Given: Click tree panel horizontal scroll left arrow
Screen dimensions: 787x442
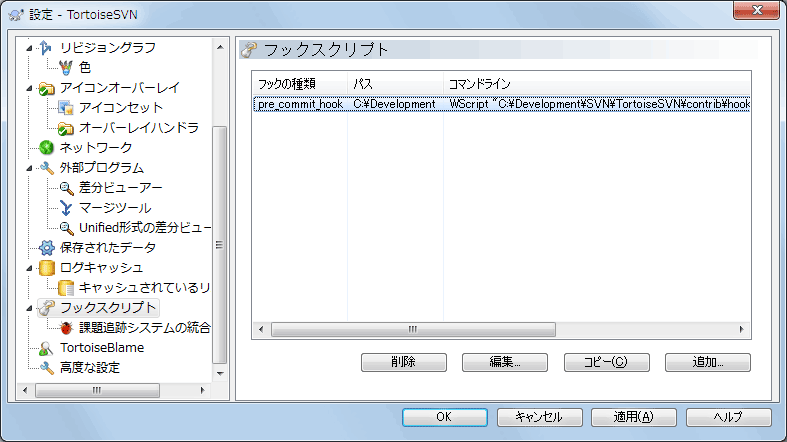Looking at the screenshot, I should pos(25,390).
